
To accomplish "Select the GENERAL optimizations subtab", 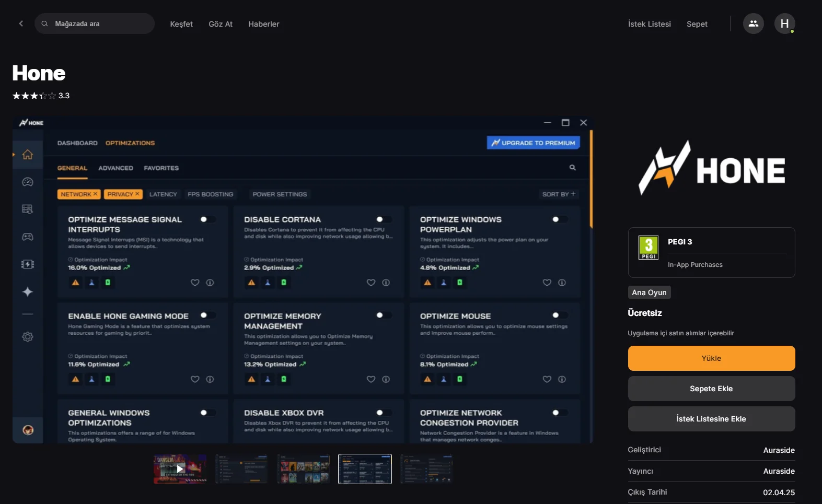I will pos(72,168).
